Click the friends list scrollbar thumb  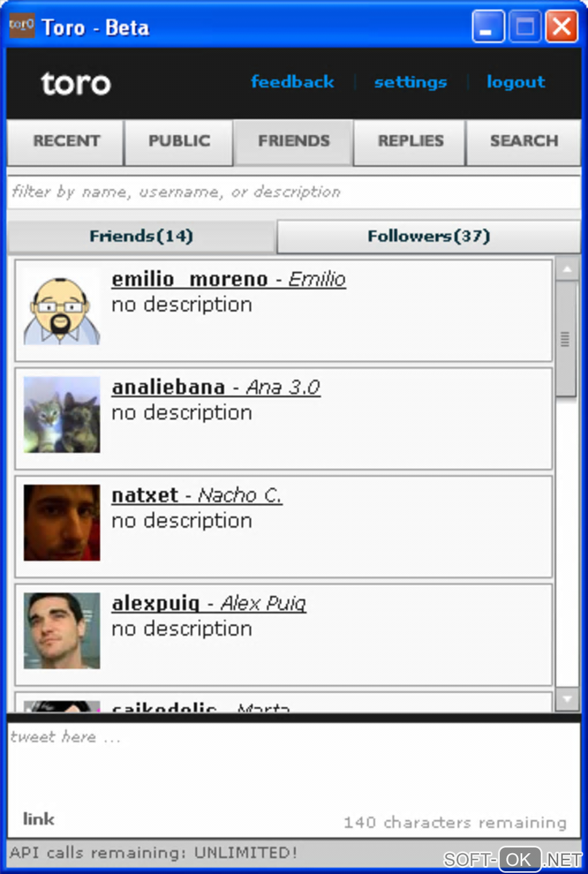[566, 339]
